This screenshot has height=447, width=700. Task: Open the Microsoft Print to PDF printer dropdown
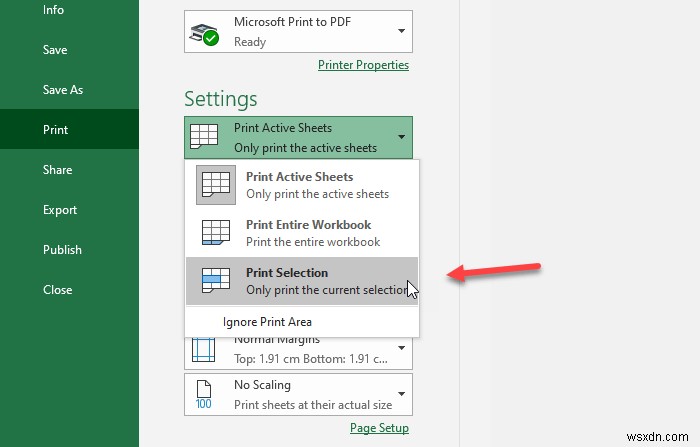[x=298, y=32]
